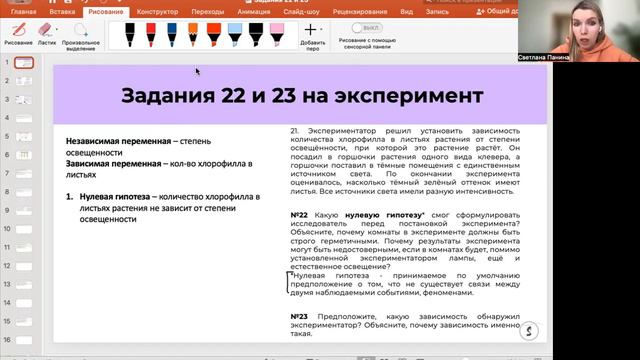Choose the light blue highlighter

(x=235, y=34)
